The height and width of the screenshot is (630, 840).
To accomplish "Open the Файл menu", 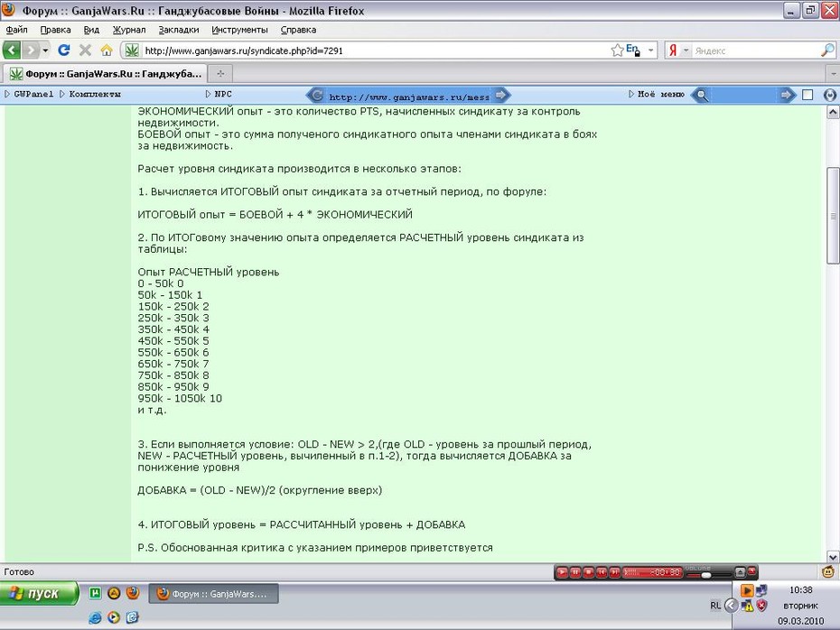I will (x=16, y=30).
